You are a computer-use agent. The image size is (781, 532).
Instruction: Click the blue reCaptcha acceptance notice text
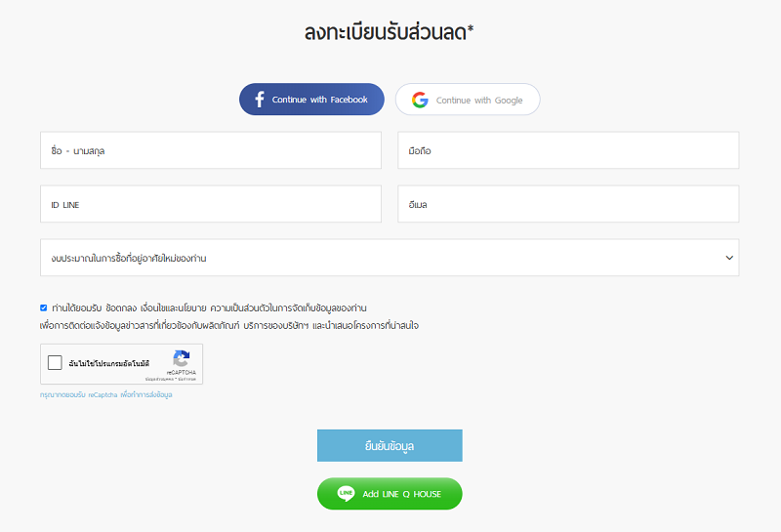pyautogui.click(x=106, y=394)
